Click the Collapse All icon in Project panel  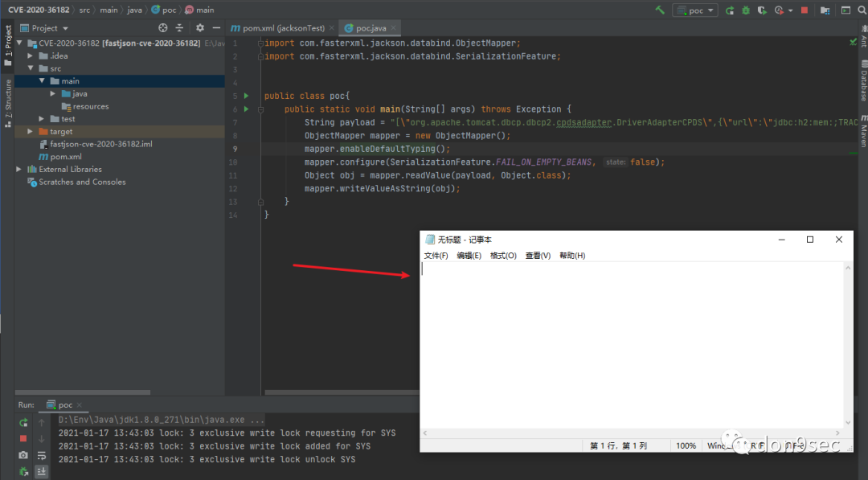(179, 27)
